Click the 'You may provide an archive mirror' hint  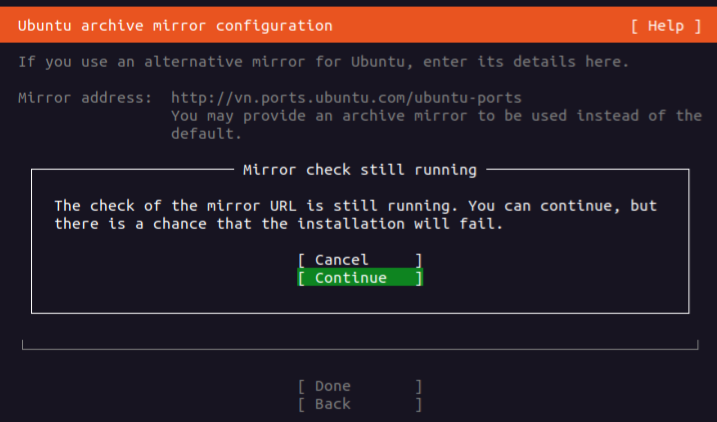[x=436, y=116]
